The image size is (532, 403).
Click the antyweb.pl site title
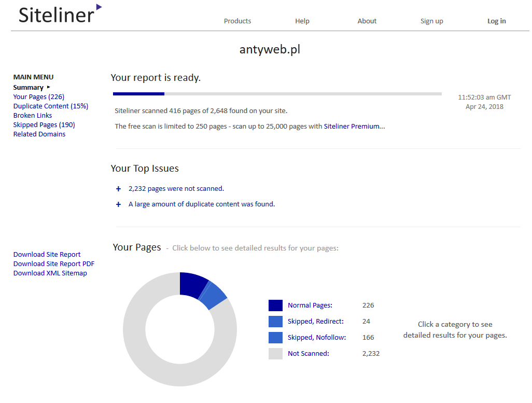click(270, 50)
